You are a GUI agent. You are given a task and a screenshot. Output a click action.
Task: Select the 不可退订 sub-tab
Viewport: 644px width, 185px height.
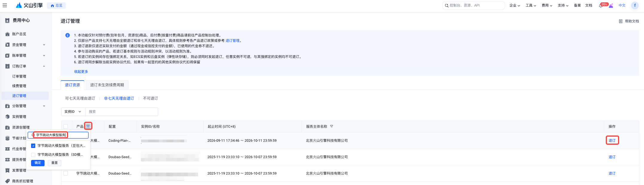[150, 98]
